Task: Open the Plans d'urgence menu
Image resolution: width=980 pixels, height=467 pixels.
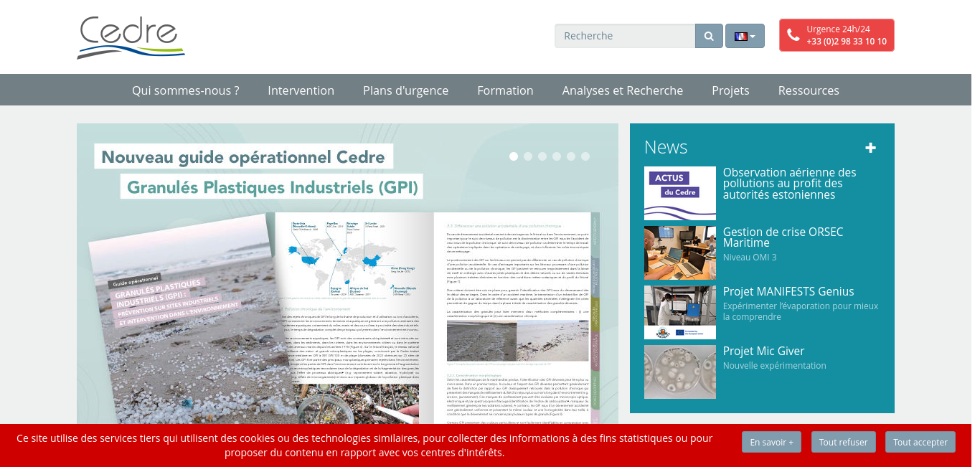Action: point(406,90)
